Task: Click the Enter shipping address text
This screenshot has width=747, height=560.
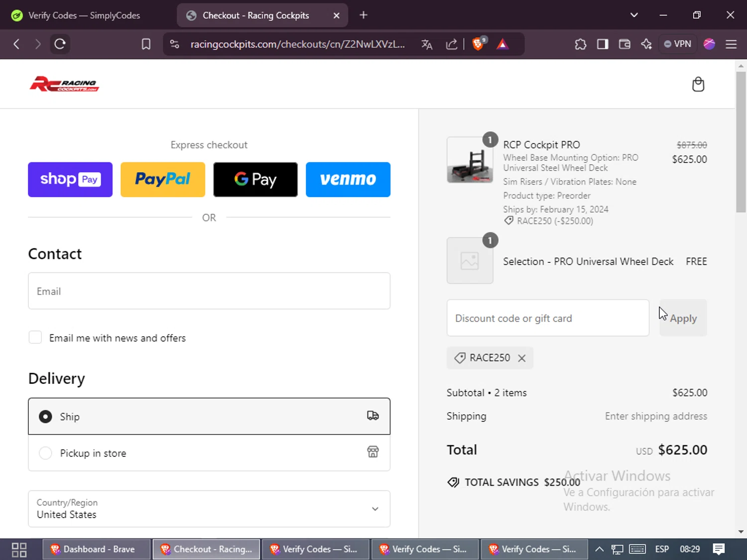Action: [x=656, y=416]
